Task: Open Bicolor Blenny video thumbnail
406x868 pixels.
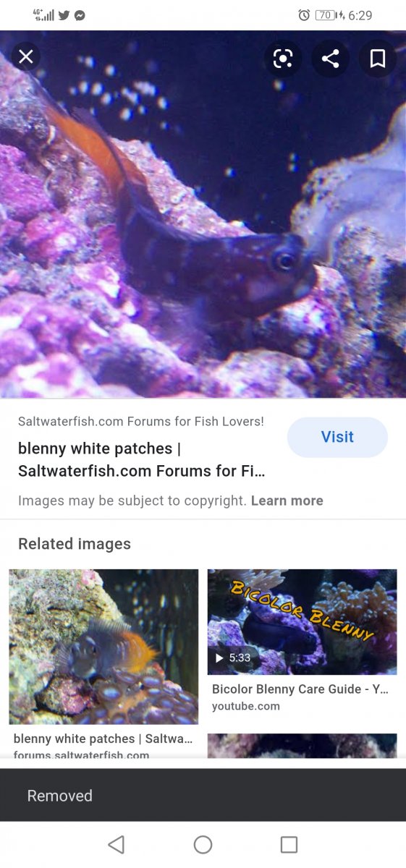Action: pos(303,622)
